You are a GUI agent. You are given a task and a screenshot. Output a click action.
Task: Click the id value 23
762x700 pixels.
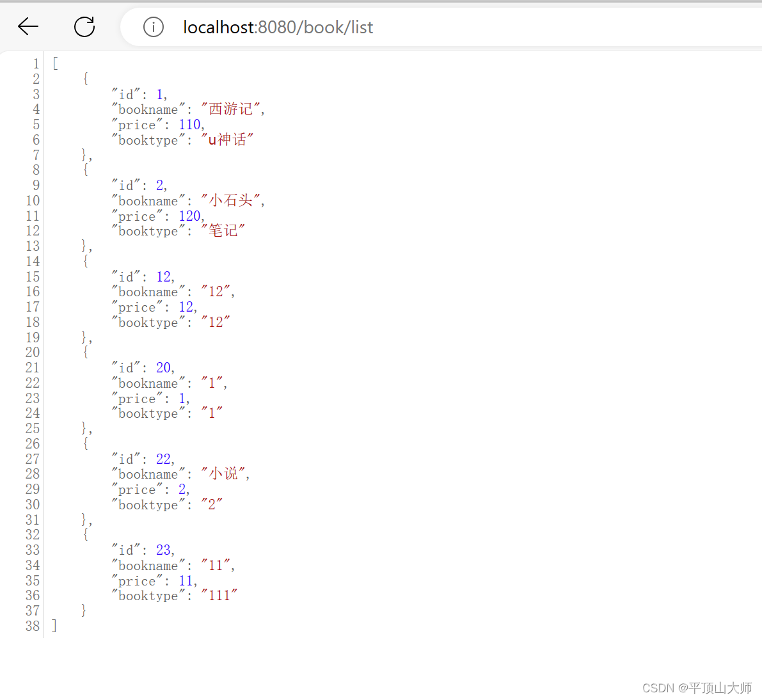163,550
